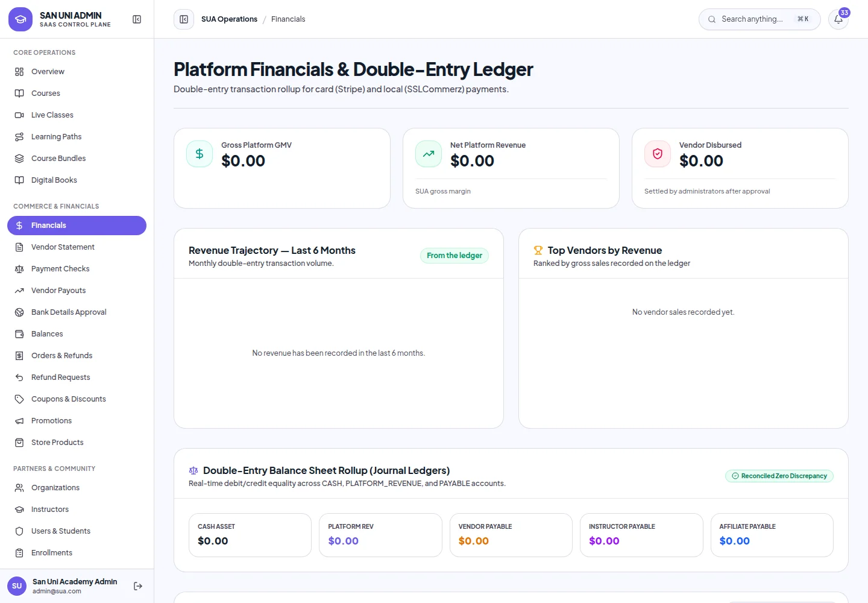Click admin@sua.com email text

pyautogui.click(x=57, y=592)
